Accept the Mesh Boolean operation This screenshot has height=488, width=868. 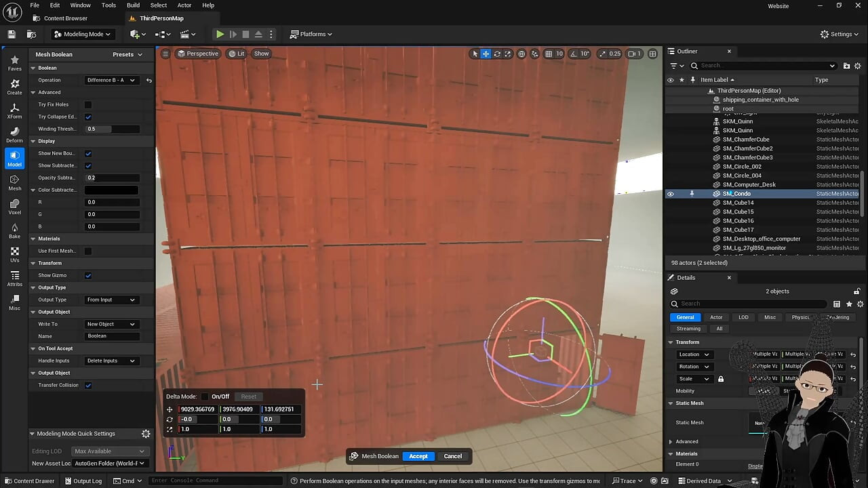coord(418,456)
